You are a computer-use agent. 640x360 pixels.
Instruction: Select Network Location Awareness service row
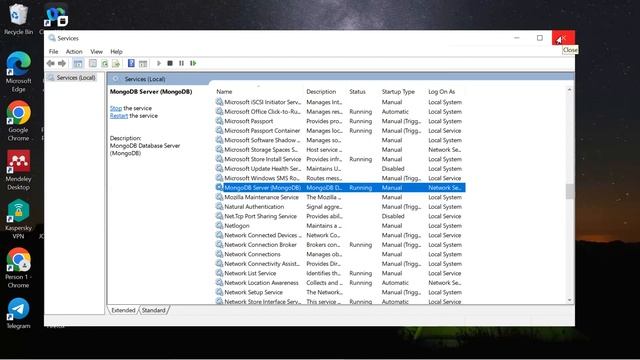pyautogui.click(x=340, y=282)
